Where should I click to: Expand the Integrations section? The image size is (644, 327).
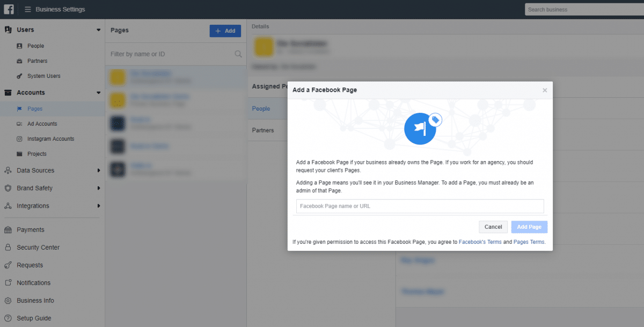point(98,206)
